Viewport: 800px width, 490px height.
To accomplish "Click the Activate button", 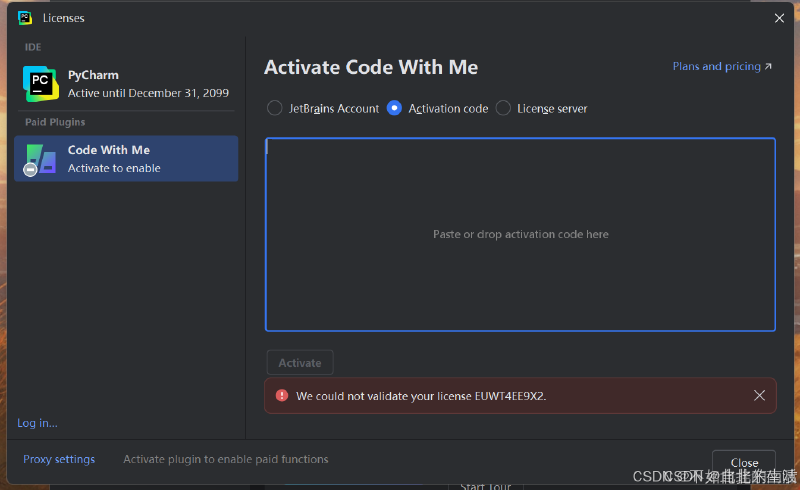I will [x=300, y=363].
